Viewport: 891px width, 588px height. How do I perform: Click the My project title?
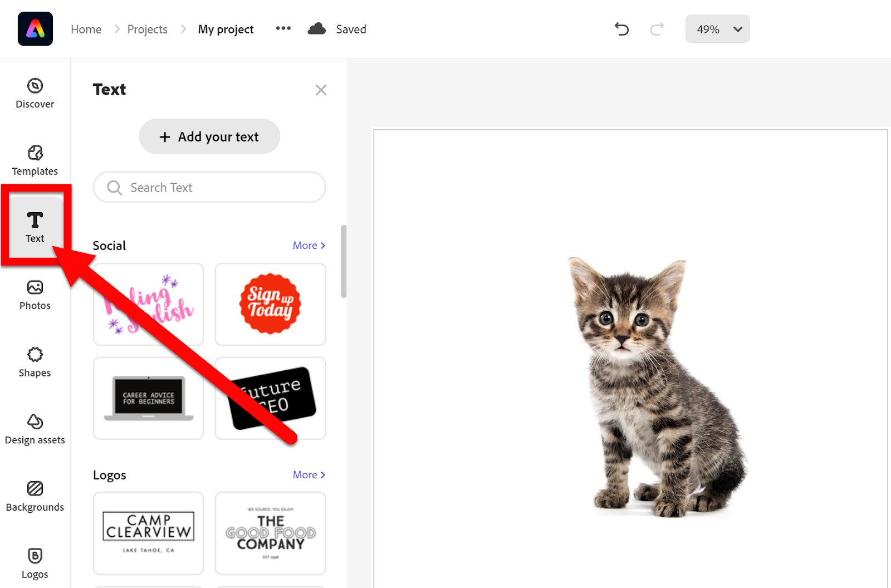pos(226,29)
